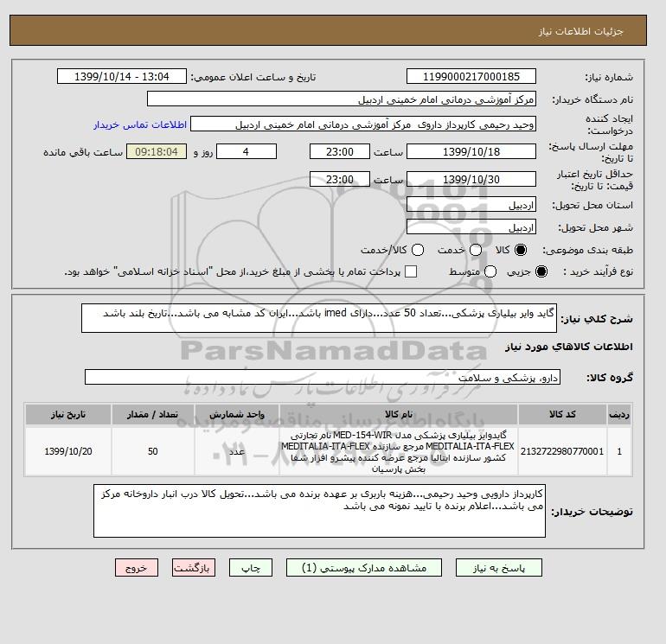The width and height of the screenshot is (666, 644).
Task: Click the کد کالا column header
Action: point(562,414)
